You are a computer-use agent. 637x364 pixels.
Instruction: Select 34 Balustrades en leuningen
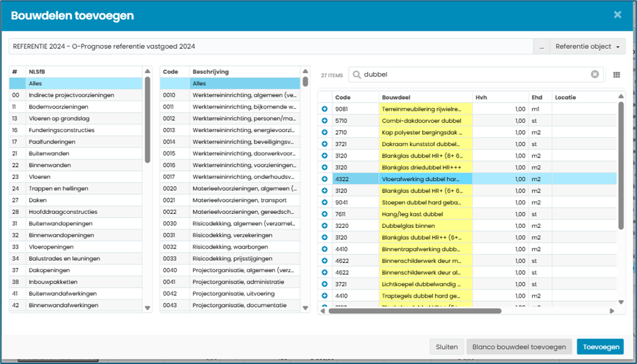(x=76, y=259)
